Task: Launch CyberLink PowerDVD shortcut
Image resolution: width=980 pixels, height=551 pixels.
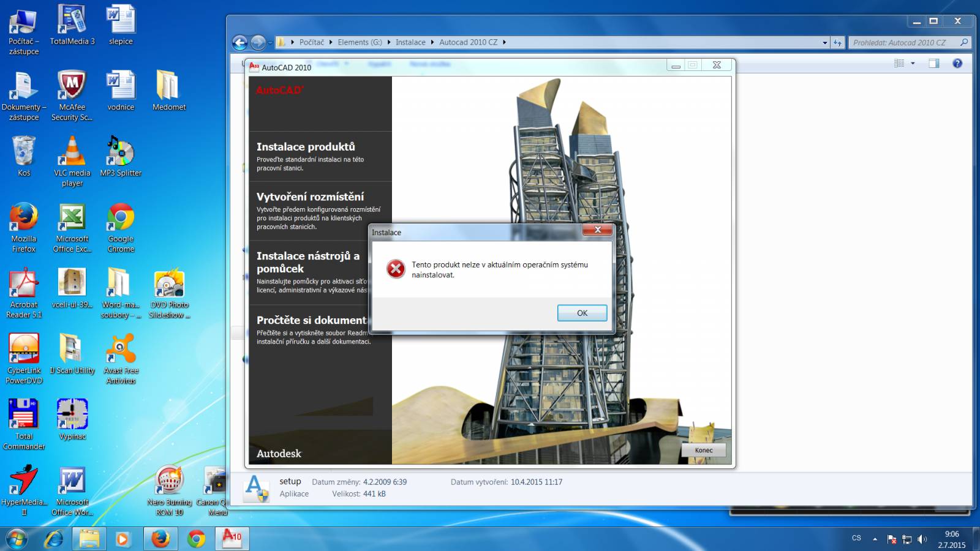Action: click(x=24, y=359)
